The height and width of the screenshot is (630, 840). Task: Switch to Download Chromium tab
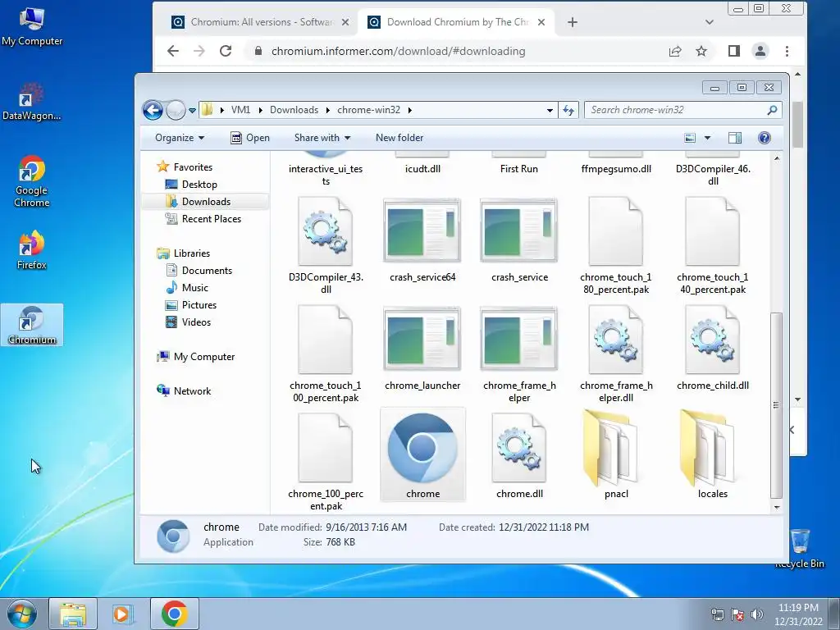coord(456,22)
